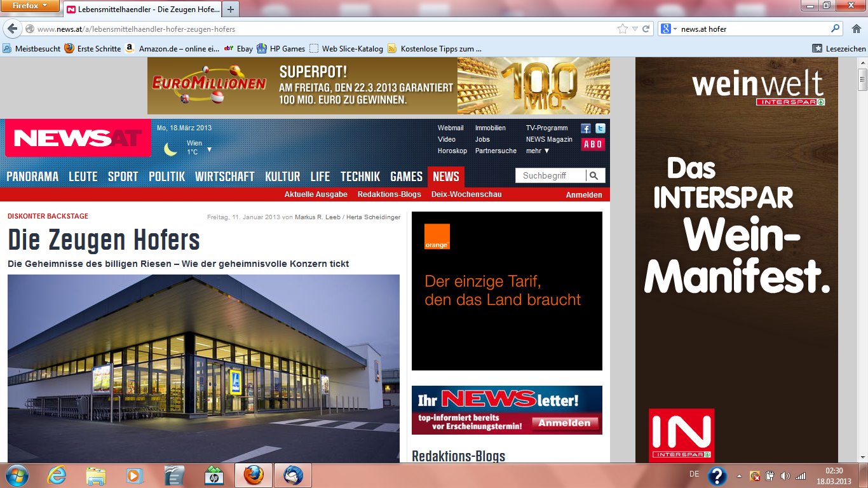Launch Internet Explorer from taskbar
Image resolution: width=868 pixels, height=488 pixels.
57,475
